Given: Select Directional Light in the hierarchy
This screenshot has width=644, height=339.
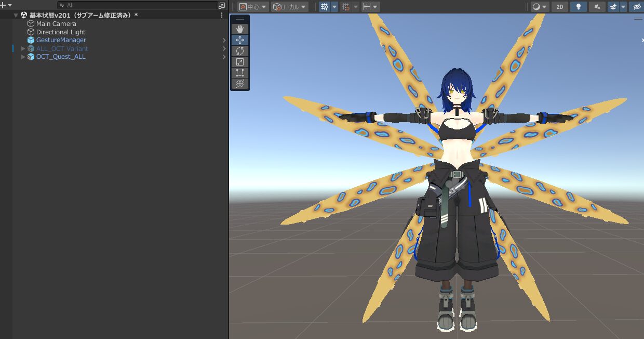Looking at the screenshot, I should [60, 32].
